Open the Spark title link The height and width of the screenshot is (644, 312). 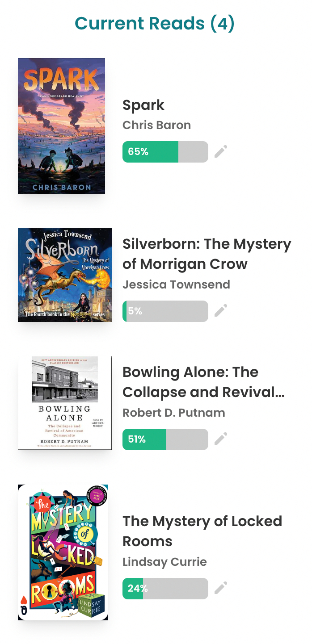coord(143,105)
